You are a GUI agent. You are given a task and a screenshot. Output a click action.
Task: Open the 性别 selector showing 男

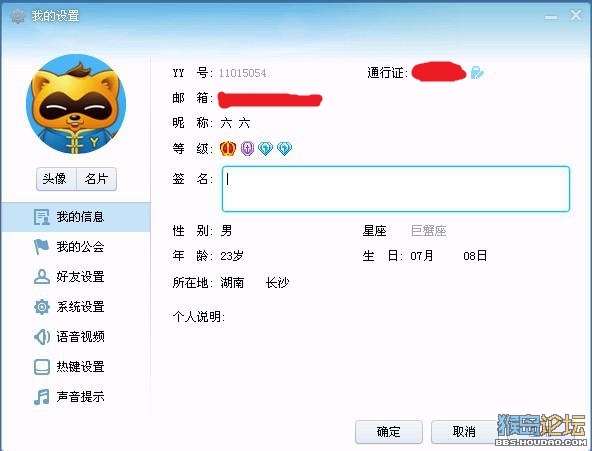[227, 231]
